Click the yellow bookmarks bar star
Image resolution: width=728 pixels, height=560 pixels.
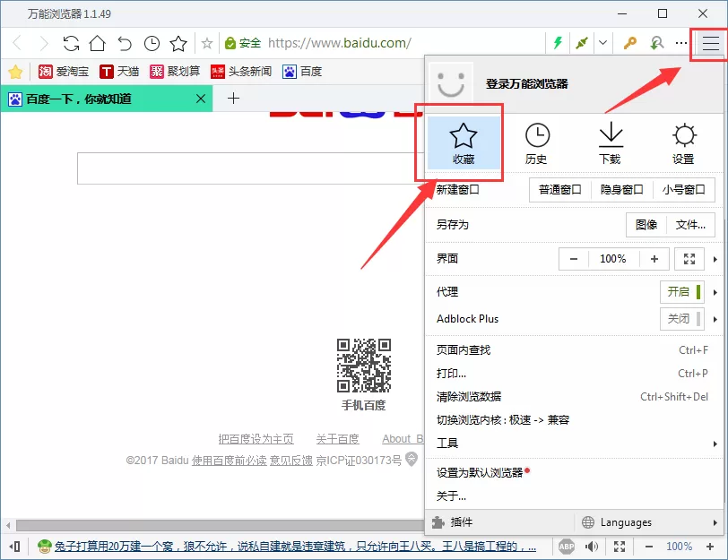coord(15,72)
